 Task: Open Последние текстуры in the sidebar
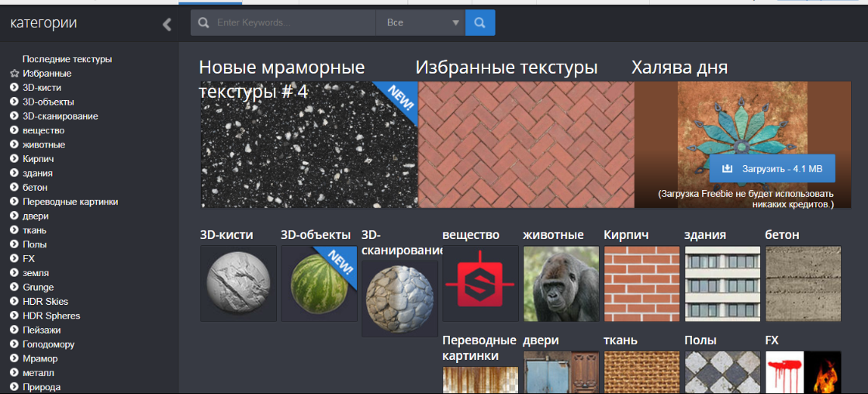click(x=67, y=59)
